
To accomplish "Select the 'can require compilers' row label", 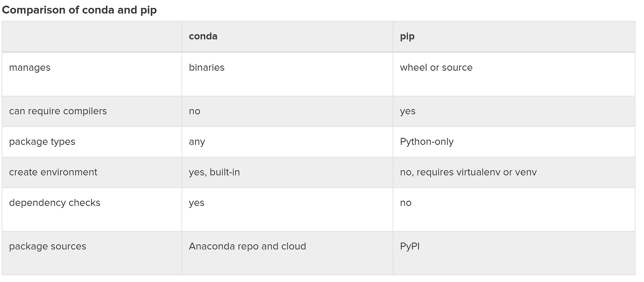I will 58,111.
